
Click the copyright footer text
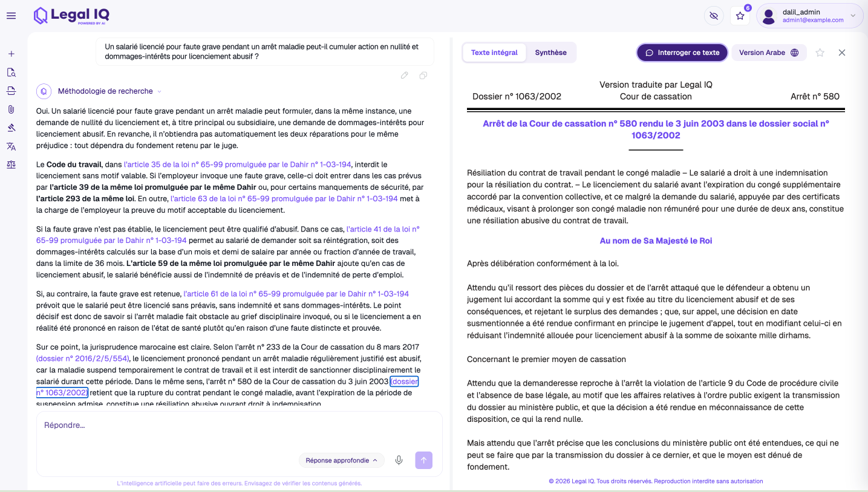click(x=656, y=481)
